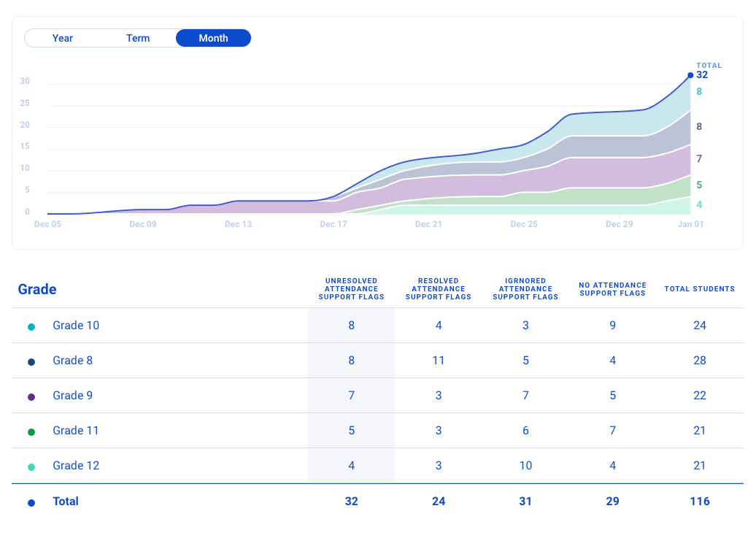Click the TOTAL label above chart endpoint
The image size is (756, 549).
click(x=709, y=65)
